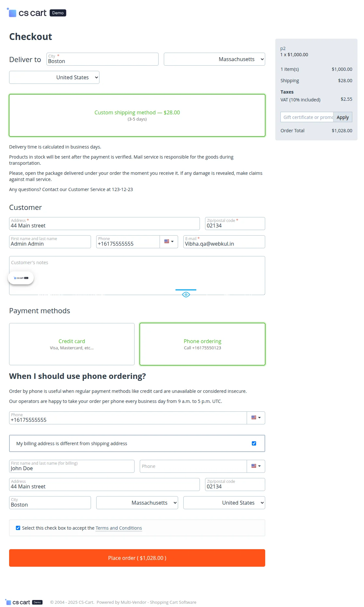Open phone ordering country flag selector
This screenshot has height=607, width=364.
coord(256,418)
